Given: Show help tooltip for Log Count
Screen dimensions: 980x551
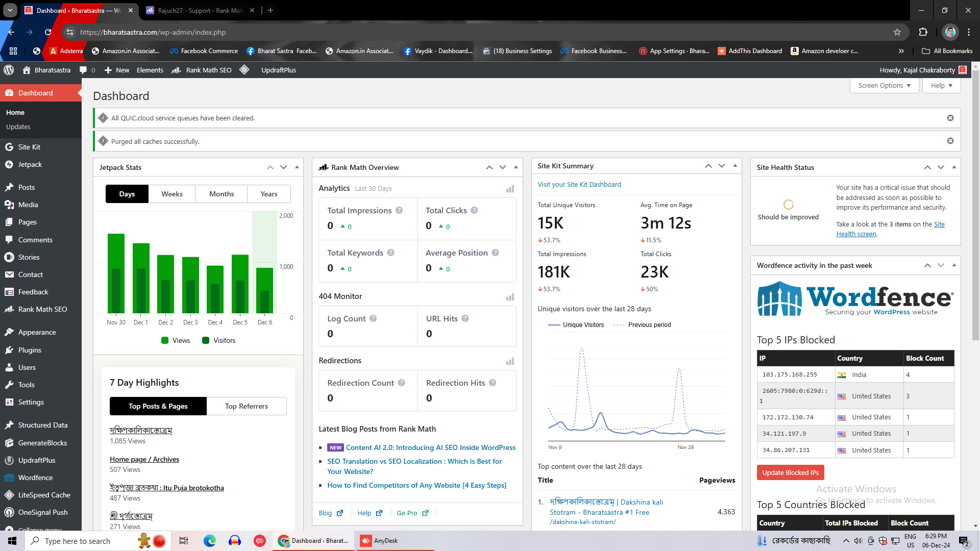Looking at the screenshot, I should coord(373,318).
